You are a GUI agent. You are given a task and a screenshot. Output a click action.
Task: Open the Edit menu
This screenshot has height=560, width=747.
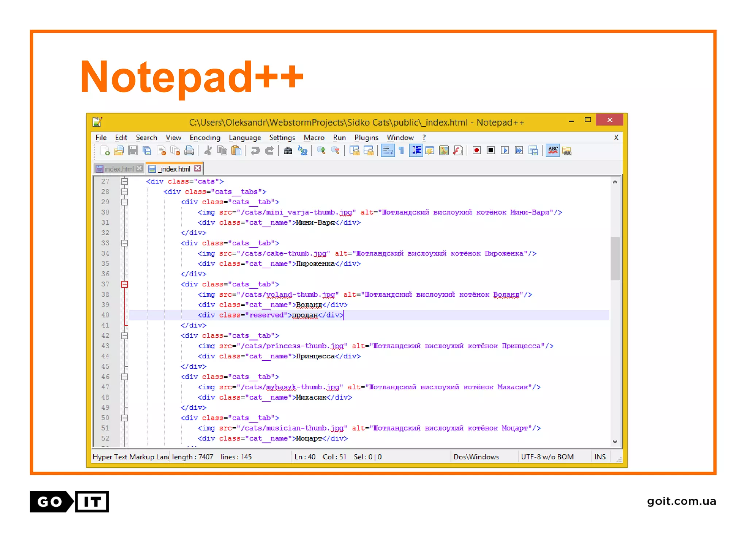(121, 138)
